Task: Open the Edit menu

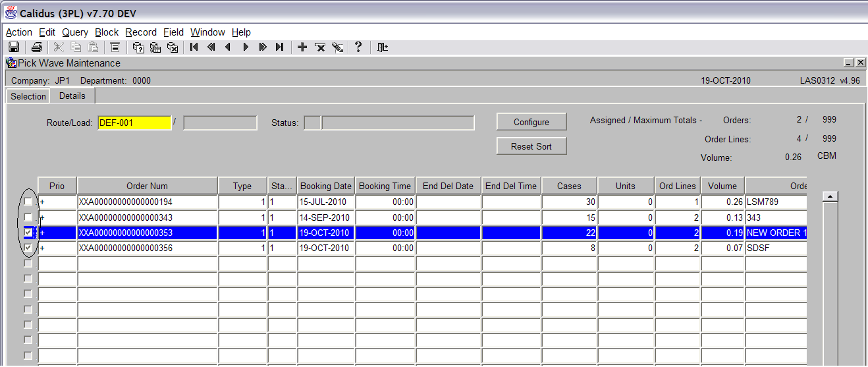Action: pyautogui.click(x=47, y=32)
